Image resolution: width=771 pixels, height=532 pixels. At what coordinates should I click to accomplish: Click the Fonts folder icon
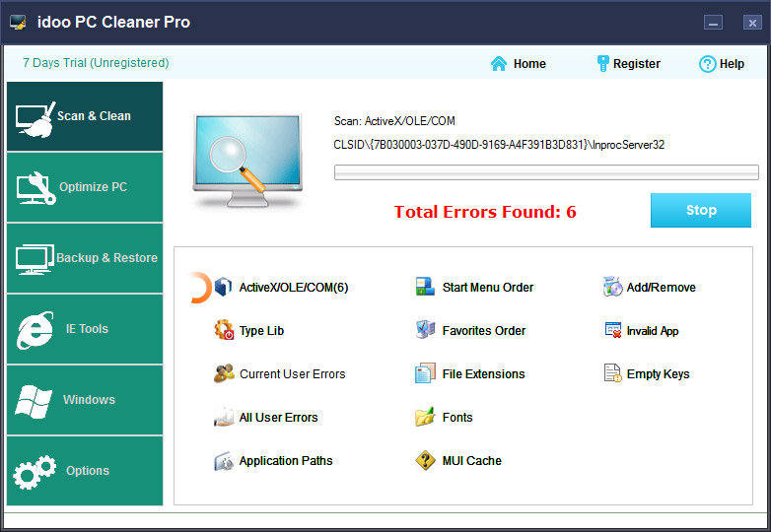click(x=425, y=418)
